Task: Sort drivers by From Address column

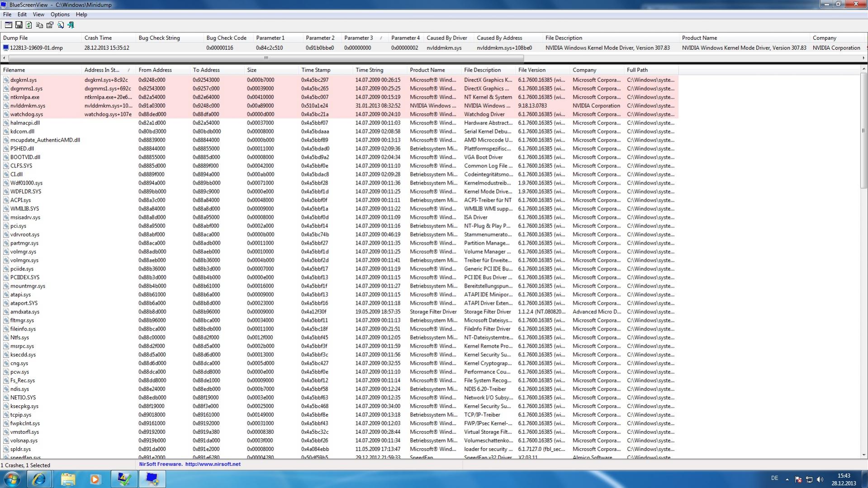Action: (163, 70)
